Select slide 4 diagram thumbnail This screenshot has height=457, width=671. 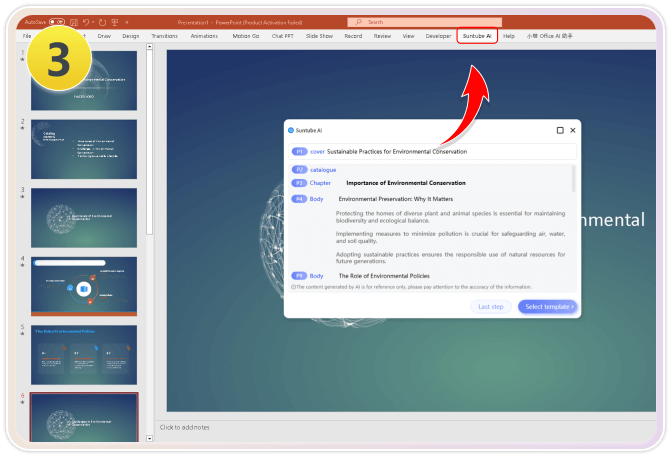point(84,286)
